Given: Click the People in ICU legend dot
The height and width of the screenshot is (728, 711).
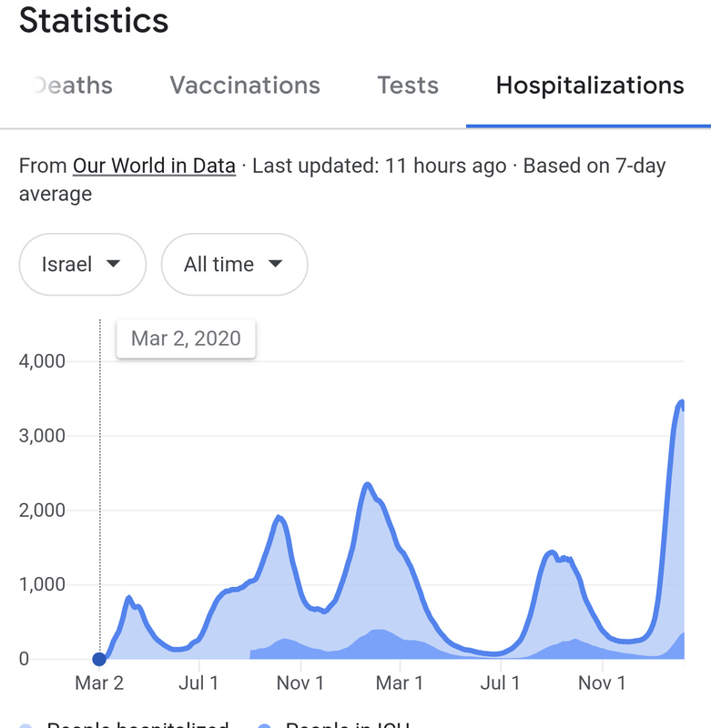Looking at the screenshot, I should (x=266, y=725).
